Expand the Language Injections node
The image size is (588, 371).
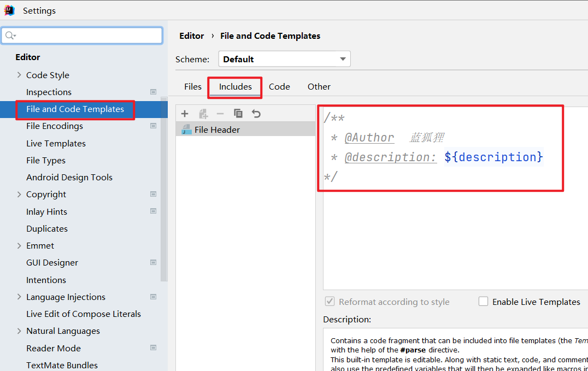coord(19,297)
